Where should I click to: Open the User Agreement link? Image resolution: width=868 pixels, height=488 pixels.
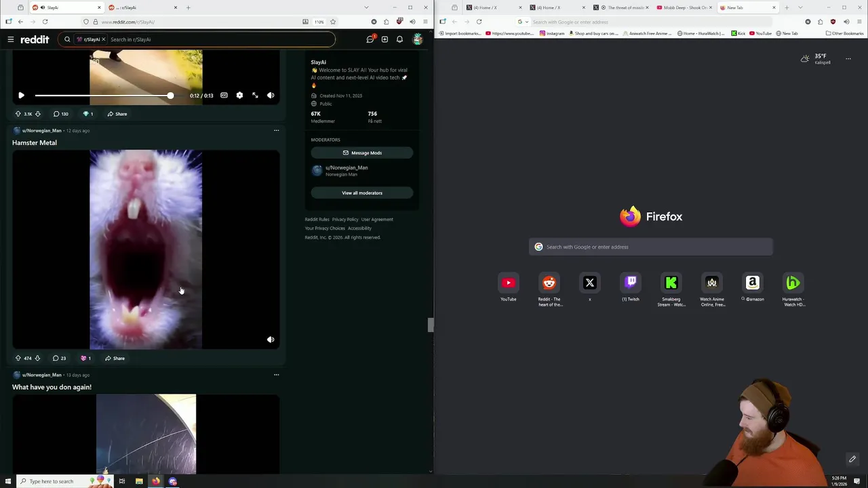click(x=377, y=220)
